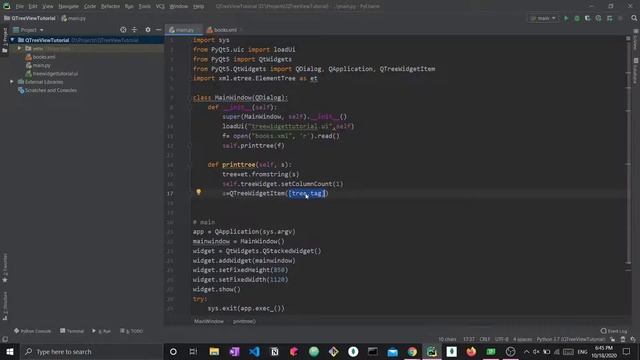Open Chrome from the taskbar
The width and height of the screenshot is (640, 360).
click(x=412, y=351)
